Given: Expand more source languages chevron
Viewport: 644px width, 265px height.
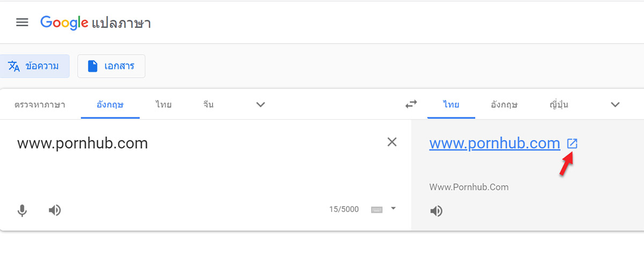Looking at the screenshot, I should point(261,105).
